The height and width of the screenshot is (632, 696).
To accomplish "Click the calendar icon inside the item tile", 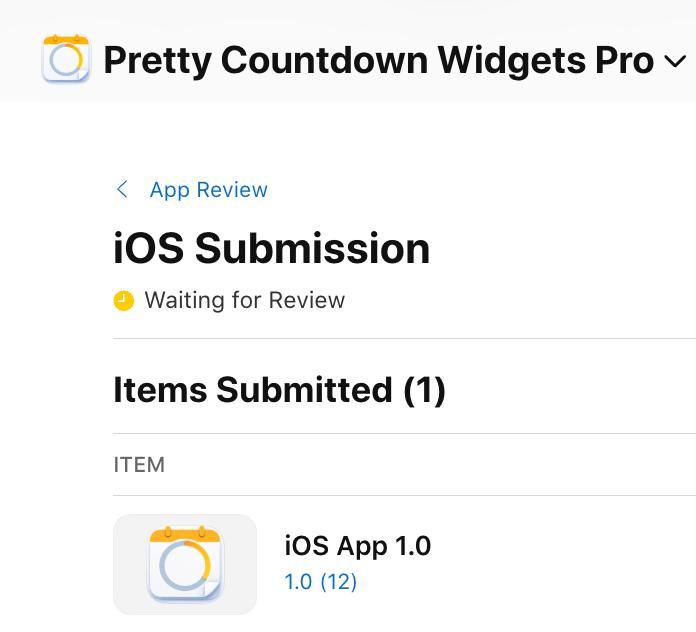I will [x=185, y=564].
